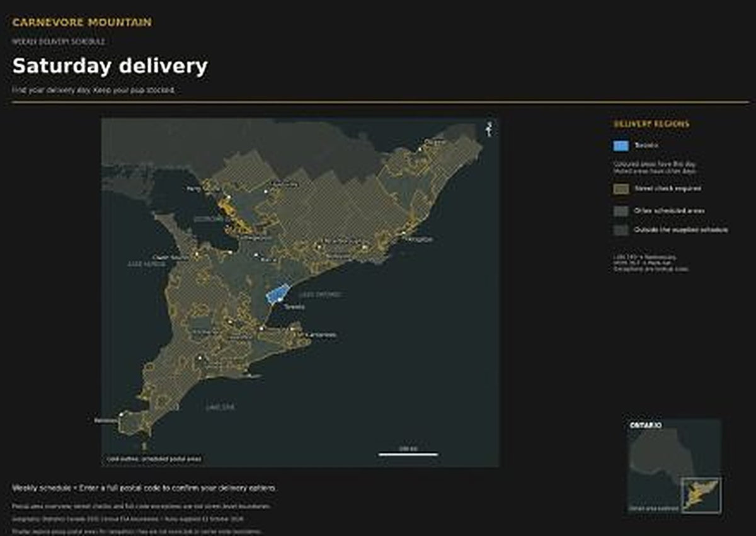756x536 pixels.
Task: Click the weekly schedule postal code line
Action: pos(144,488)
